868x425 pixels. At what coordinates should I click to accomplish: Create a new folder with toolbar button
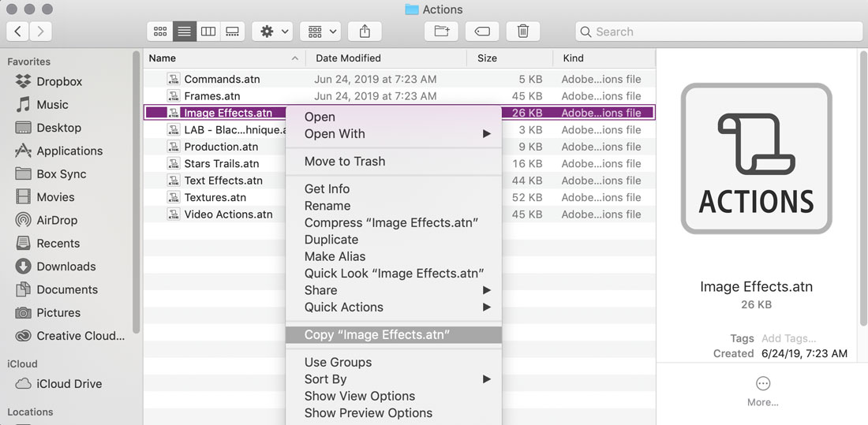pos(441,32)
